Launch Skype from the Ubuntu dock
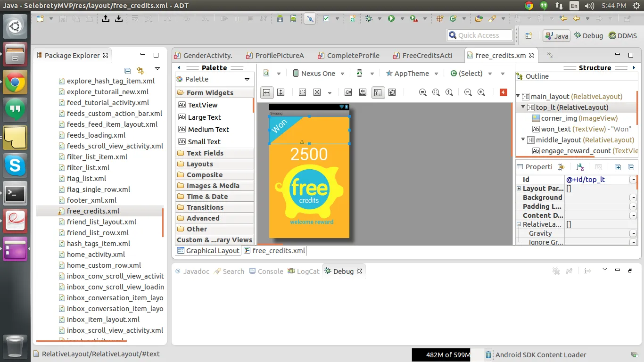The width and height of the screenshot is (644, 362). tap(15, 165)
